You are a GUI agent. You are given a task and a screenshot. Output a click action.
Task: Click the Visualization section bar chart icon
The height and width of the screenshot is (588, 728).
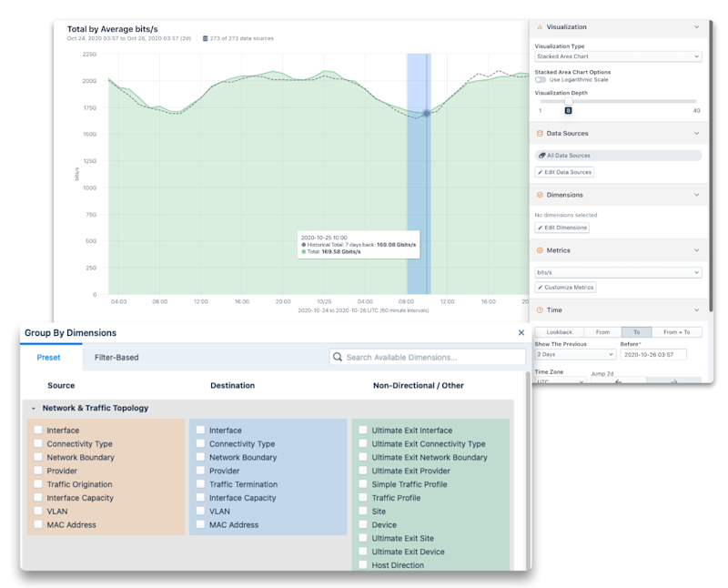click(540, 27)
